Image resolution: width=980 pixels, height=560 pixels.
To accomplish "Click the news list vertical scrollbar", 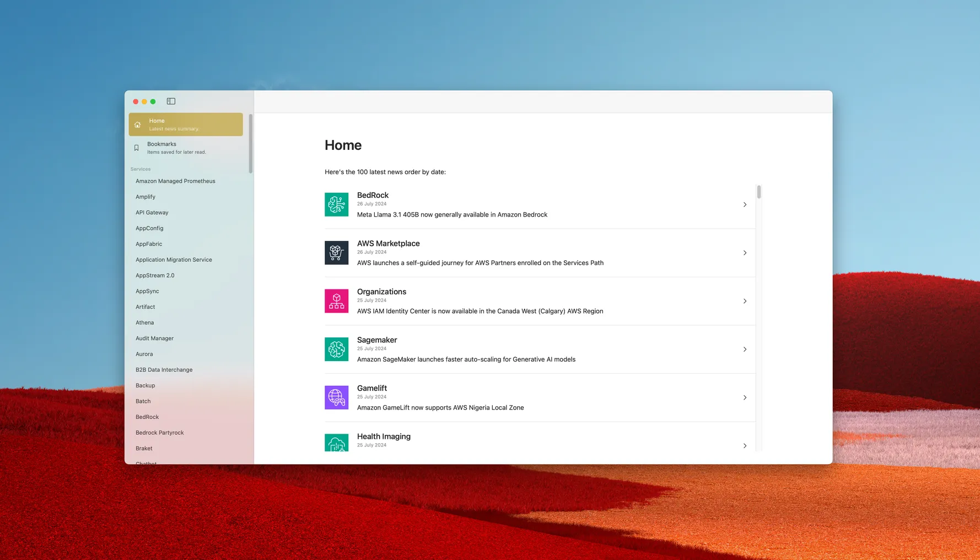I will click(759, 192).
